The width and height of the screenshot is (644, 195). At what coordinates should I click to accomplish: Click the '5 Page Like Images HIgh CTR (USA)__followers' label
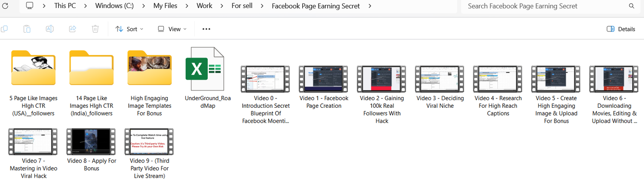(33, 106)
